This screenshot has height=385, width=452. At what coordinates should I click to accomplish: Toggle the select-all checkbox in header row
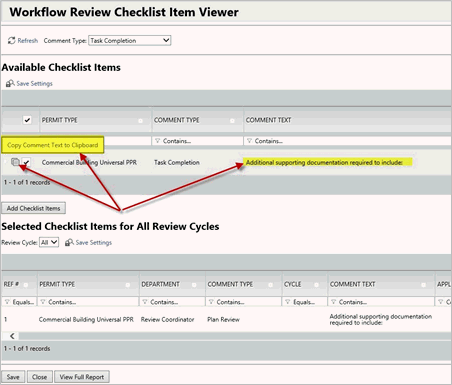pyautogui.click(x=27, y=120)
